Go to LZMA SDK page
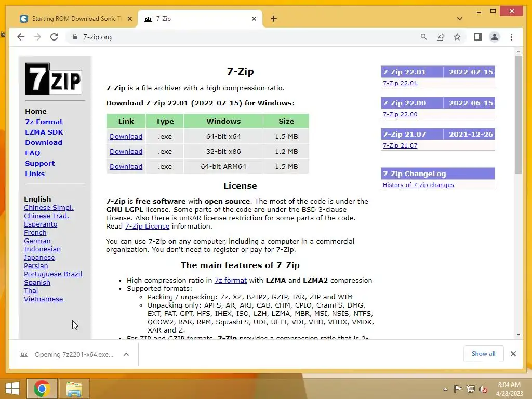Image resolution: width=532 pixels, height=399 pixels. 44,132
